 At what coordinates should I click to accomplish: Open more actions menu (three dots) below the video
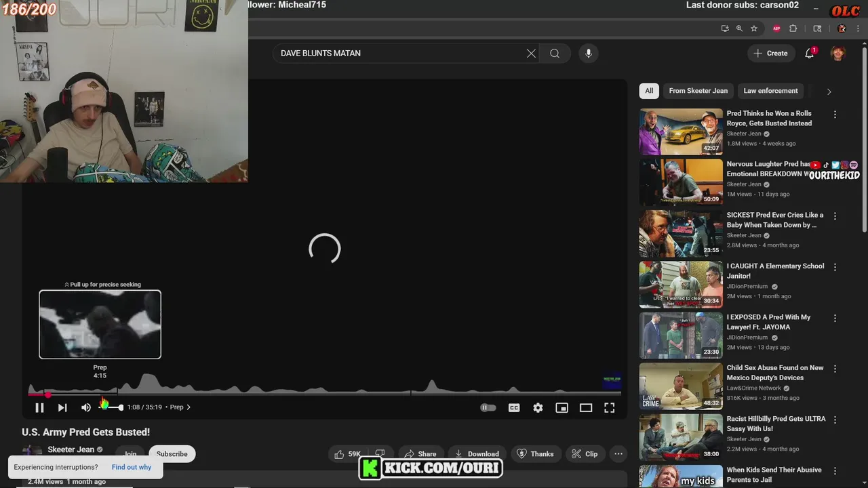tap(618, 454)
